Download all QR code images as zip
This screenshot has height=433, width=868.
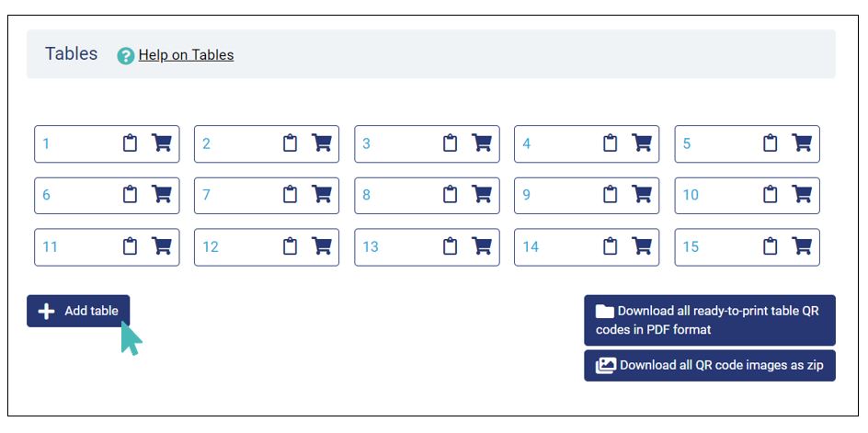pyautogui.click(x=710, y=366)
